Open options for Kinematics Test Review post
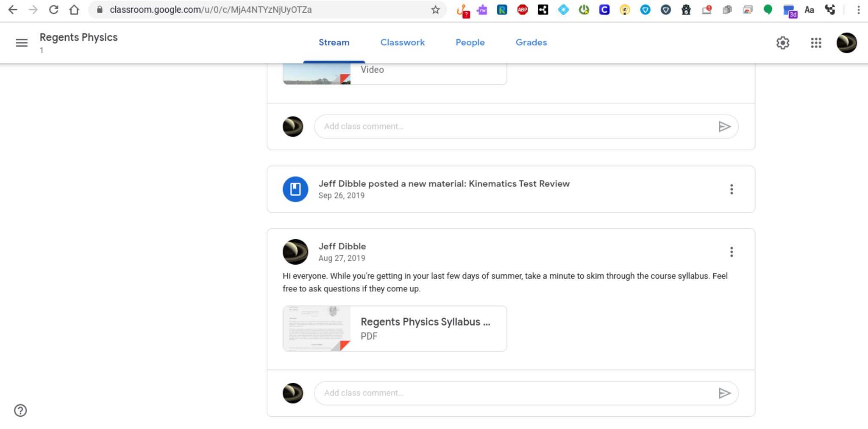Screen dimensions: 868x429 731,189
